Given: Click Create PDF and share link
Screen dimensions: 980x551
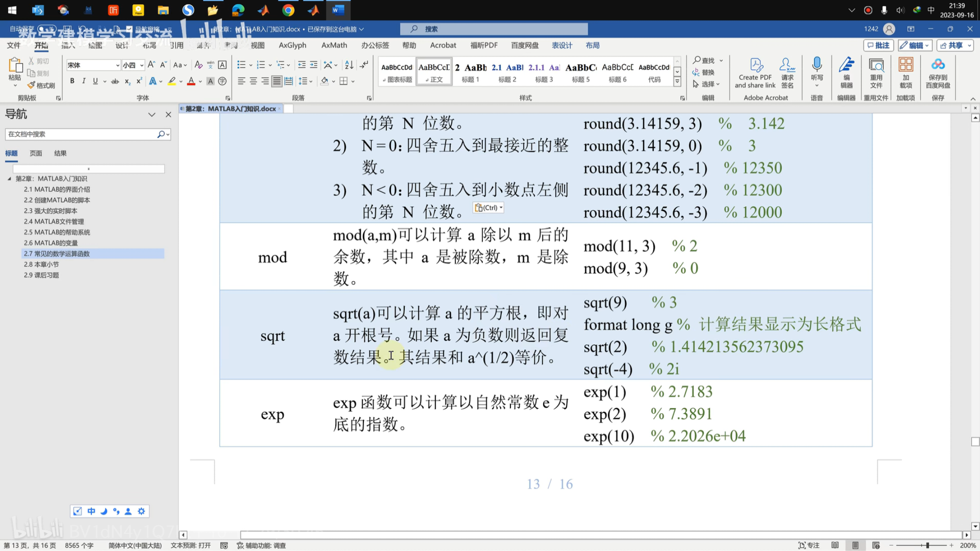Looking at the screenshot, I should click(x=755, y=73).
